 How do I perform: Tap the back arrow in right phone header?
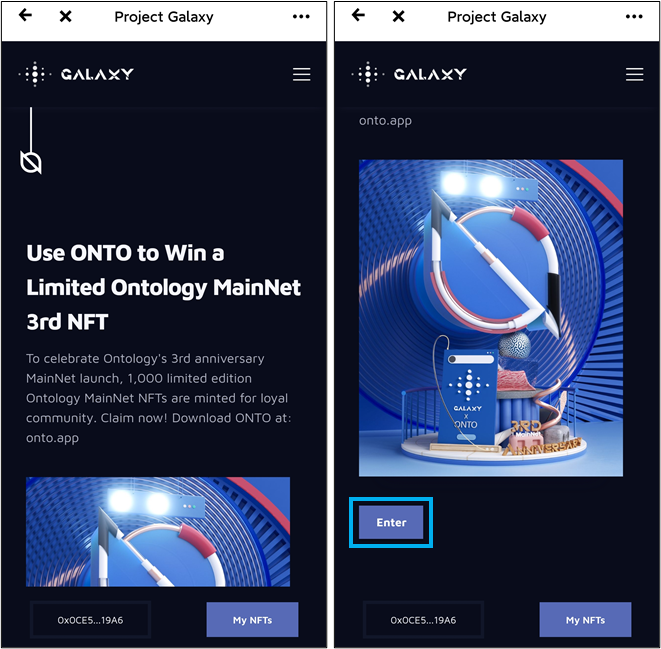point(358,16)
